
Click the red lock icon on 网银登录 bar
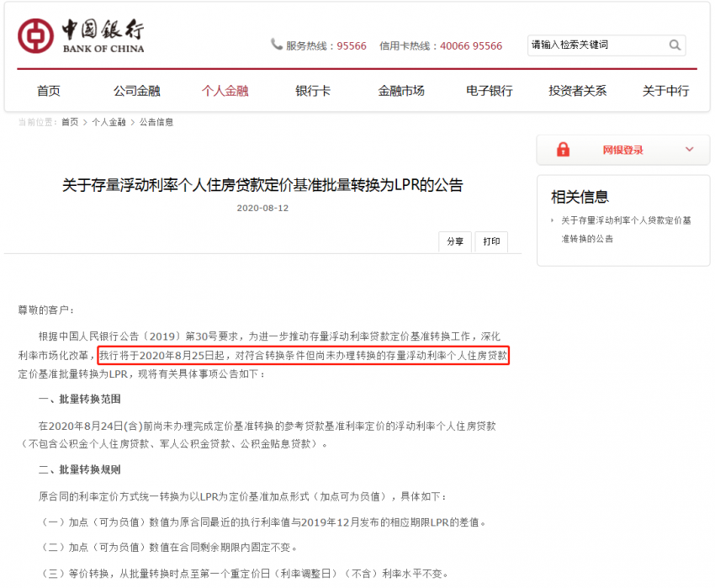tap(562, 149)
